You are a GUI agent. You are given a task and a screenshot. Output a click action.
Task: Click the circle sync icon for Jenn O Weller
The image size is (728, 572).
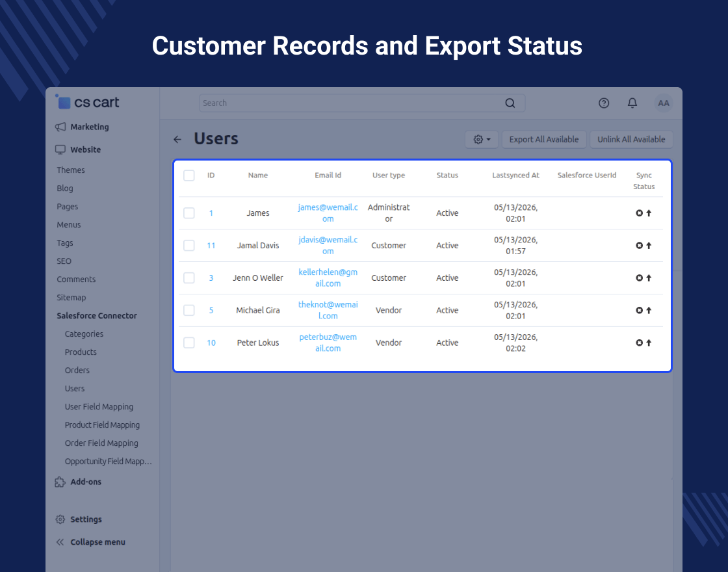point(640,278)
